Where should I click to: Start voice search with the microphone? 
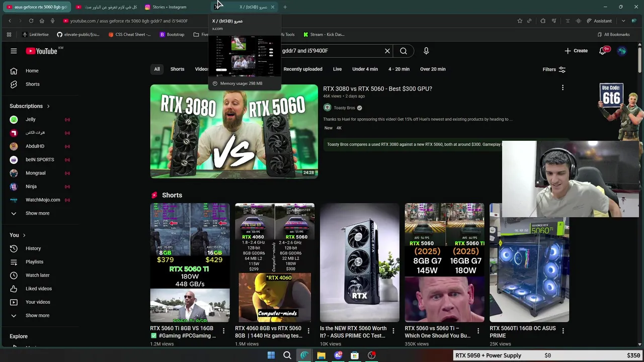coord(426,51)
